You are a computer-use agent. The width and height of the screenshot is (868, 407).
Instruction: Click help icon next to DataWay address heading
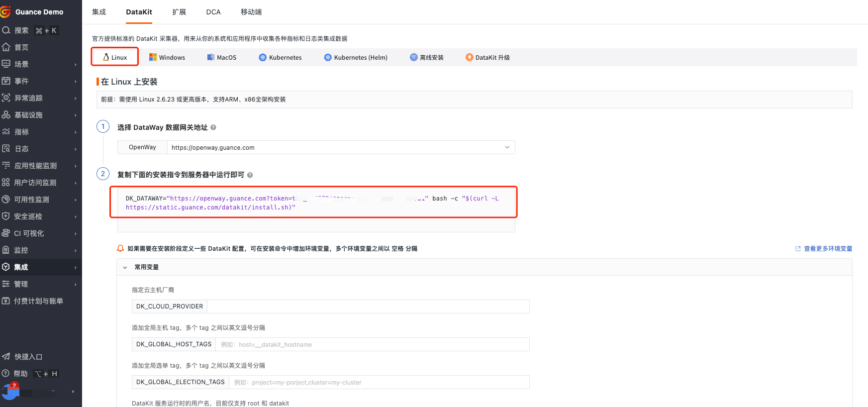213,127
